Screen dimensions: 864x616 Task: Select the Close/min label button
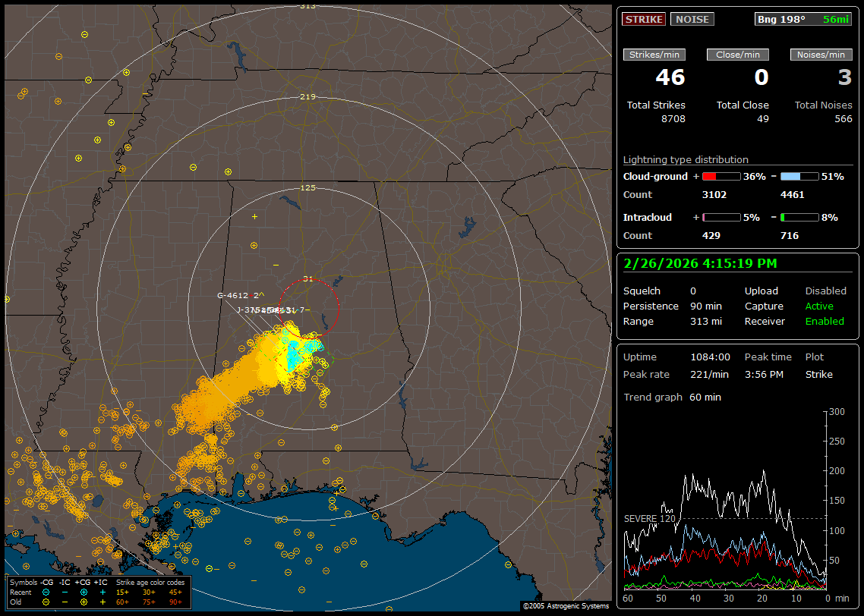(x=738, y=55)
